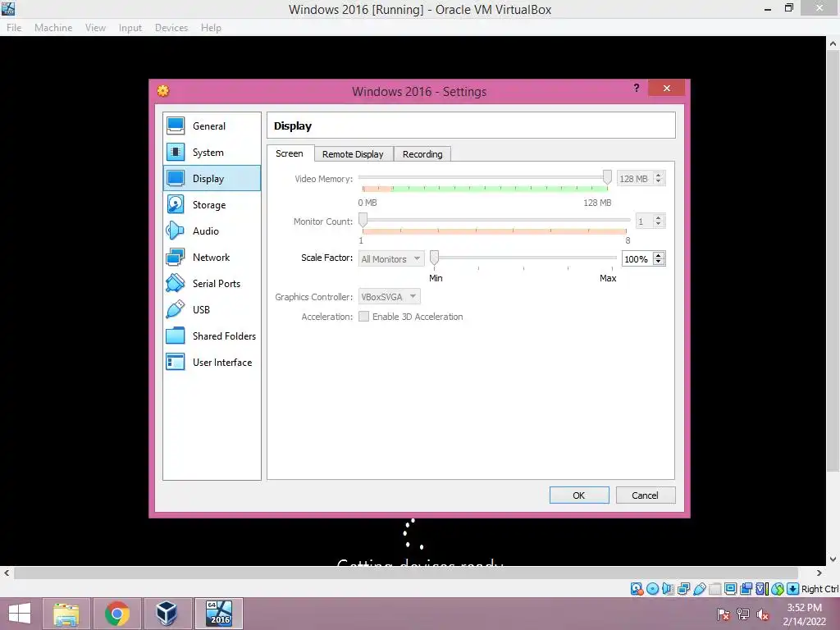Viewport: 840px width, 630px height.
Task: Click the keyboard capture arrow status icon
Action: click(x=793, y=589)
